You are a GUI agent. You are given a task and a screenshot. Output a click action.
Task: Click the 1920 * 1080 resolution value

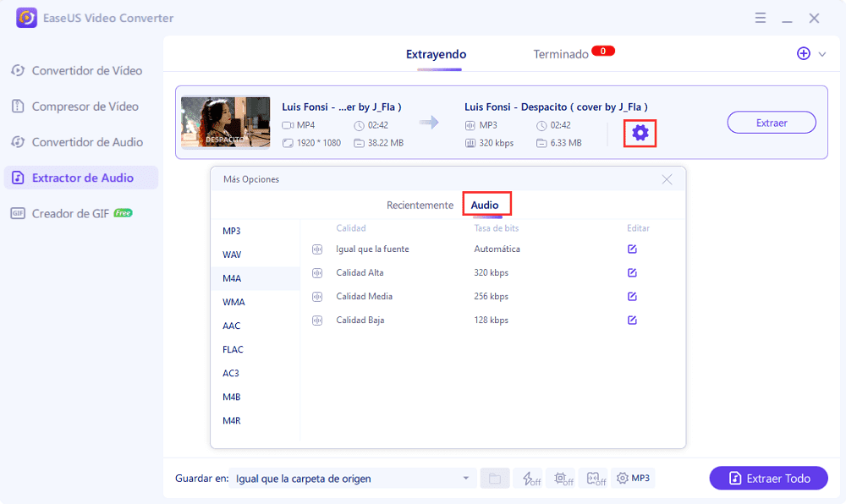point(319,143)
